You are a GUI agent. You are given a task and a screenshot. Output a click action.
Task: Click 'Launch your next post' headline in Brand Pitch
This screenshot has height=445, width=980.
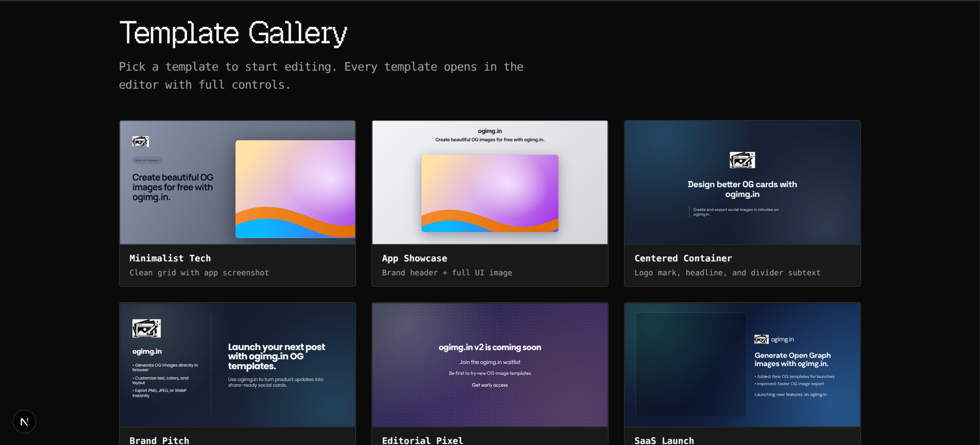point(276,356)
